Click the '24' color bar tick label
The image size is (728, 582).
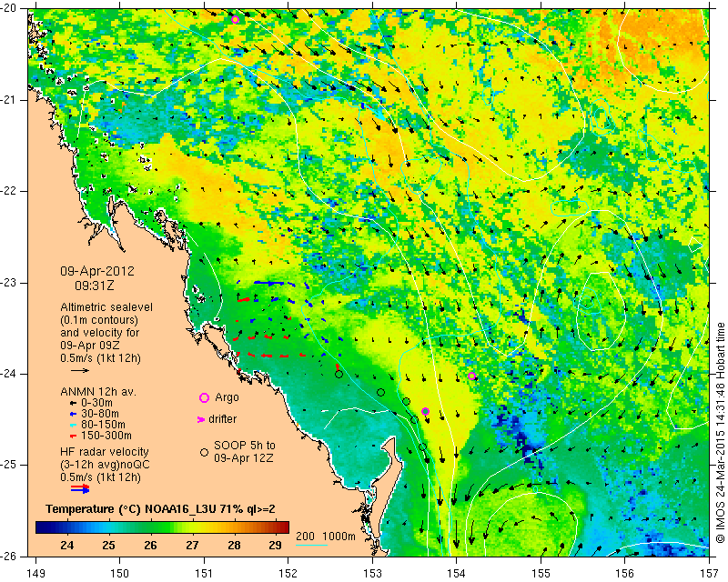(x=66, y=546)
